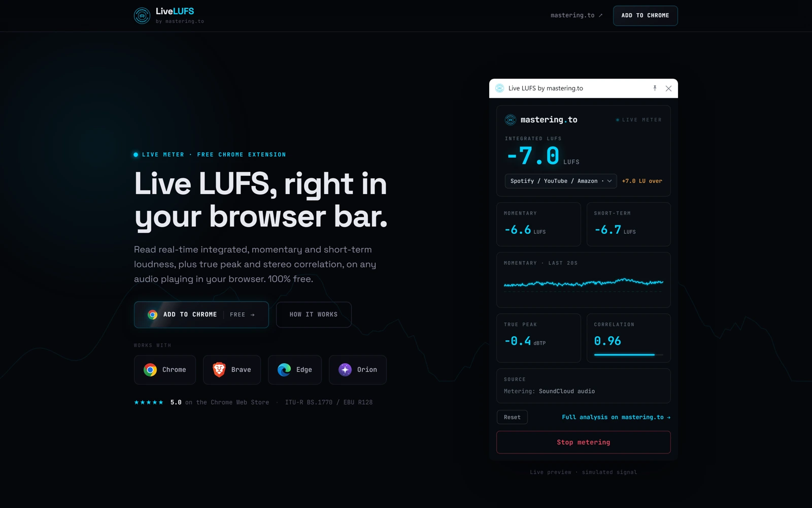Click the hero Add to Chrome Free button
Screen dimensions: 812x508
(x=201, y=314)
